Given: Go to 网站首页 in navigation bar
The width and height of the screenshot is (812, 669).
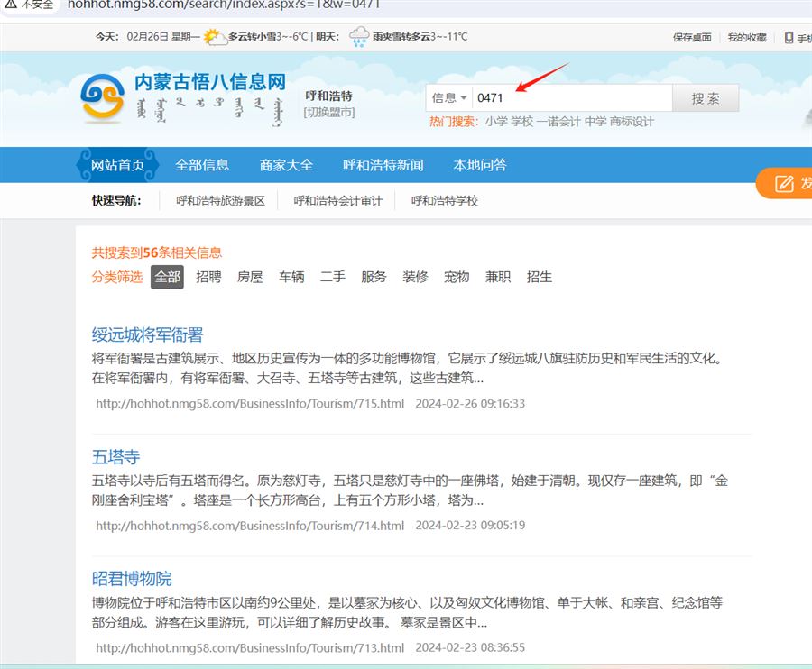Looking at the screenshot, I should click(x=118, y=165).
